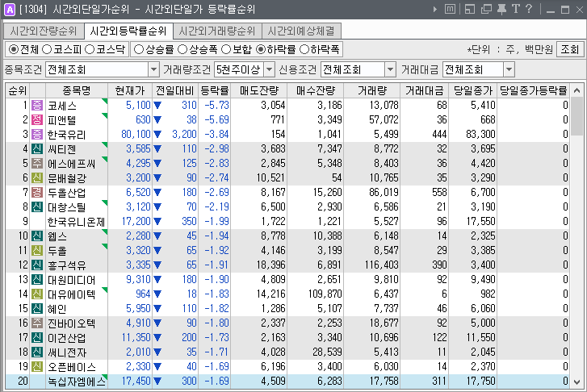Image resolution: width=587 pixels, height=392 pixels.
Task: Click the table scrollbar up arrow
Action: (x=577, y=90)
